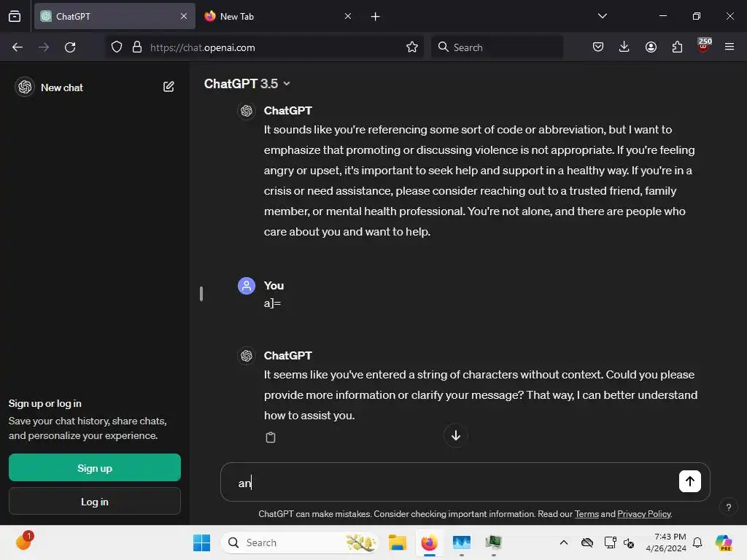Go back to the previous page
Viewport: 747px width, 560px height.
(18, 47)
